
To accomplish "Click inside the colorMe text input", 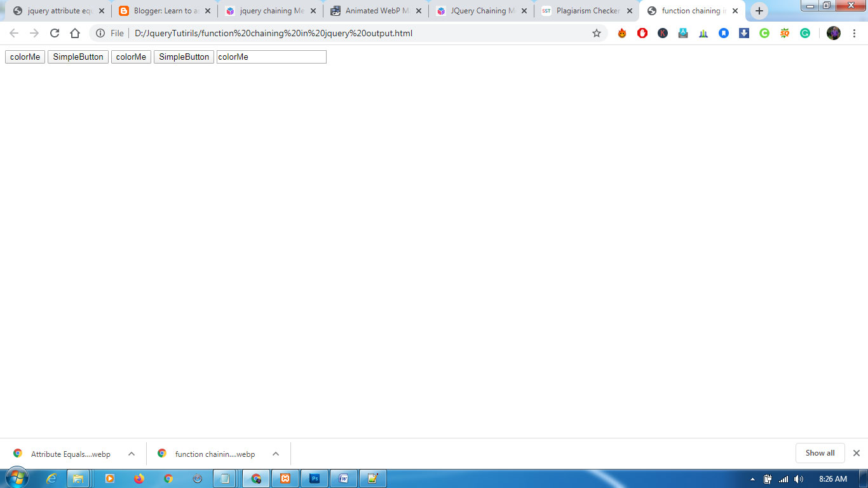I will pyautogui.click(x=270, y=57).
